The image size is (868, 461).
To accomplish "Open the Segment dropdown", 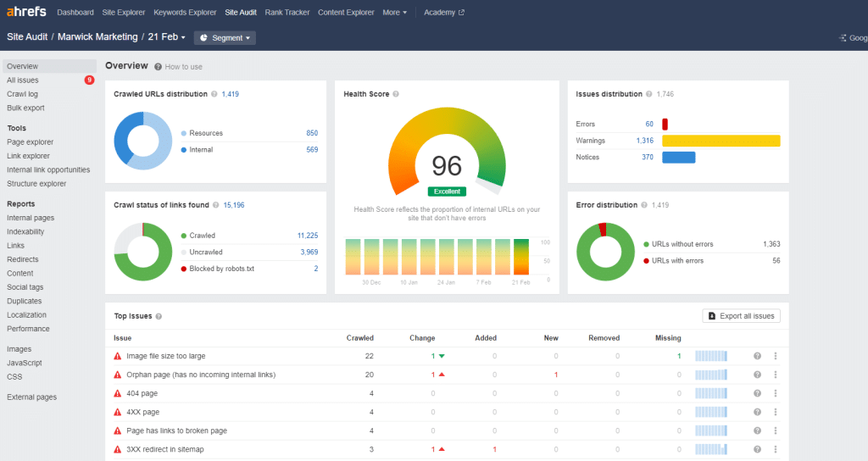I will tap(225, 37).
